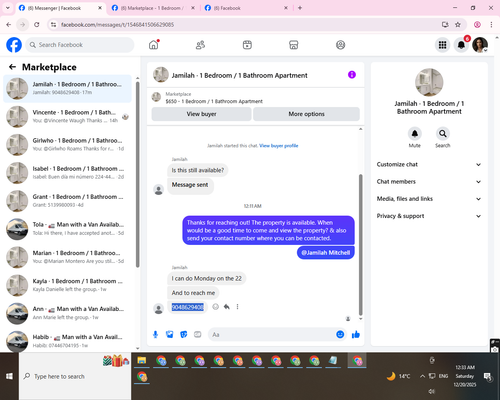
Task: Open Isabel 1 Bedroom conversation
Action: [x=67, y=173]
